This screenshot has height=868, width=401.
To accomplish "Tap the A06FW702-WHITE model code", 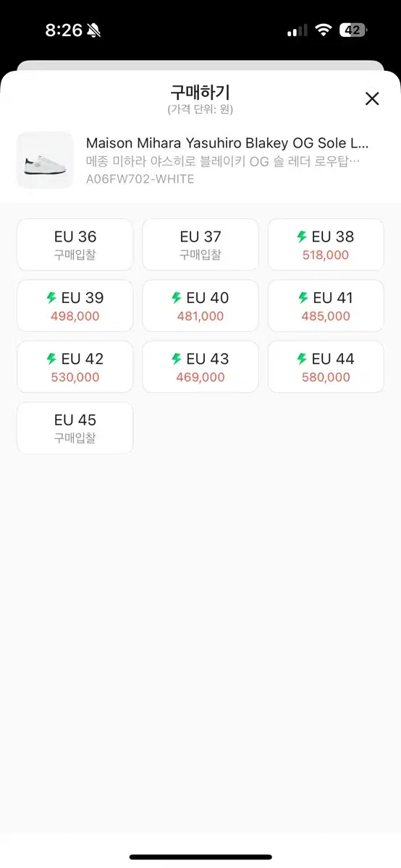I will tap(140, 179).
